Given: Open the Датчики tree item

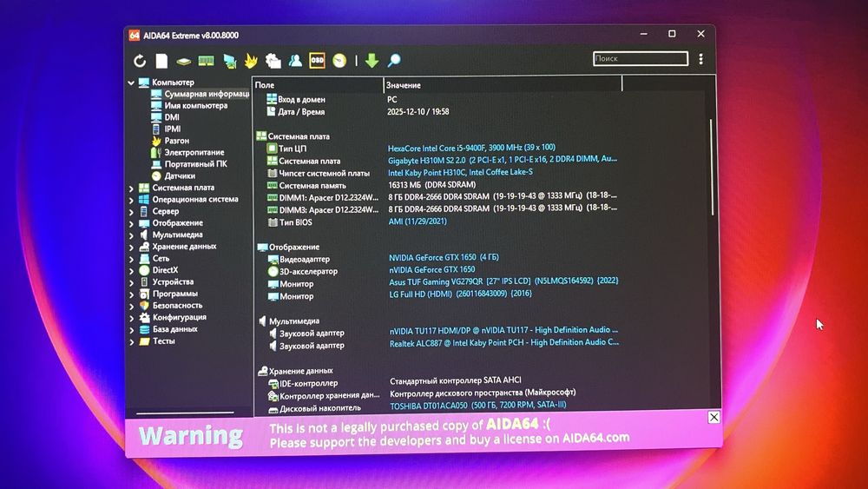Looking at the screenshot, I should point(180,175).
